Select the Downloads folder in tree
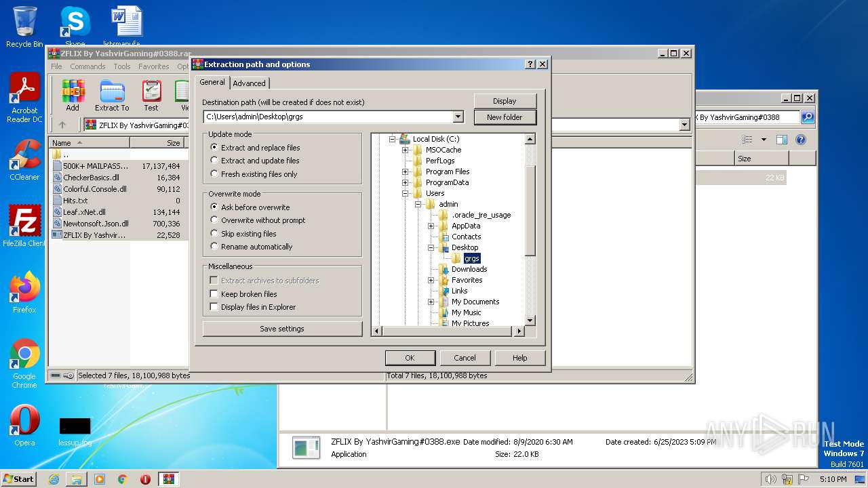The image size is (868, 488). coord(469,269)
